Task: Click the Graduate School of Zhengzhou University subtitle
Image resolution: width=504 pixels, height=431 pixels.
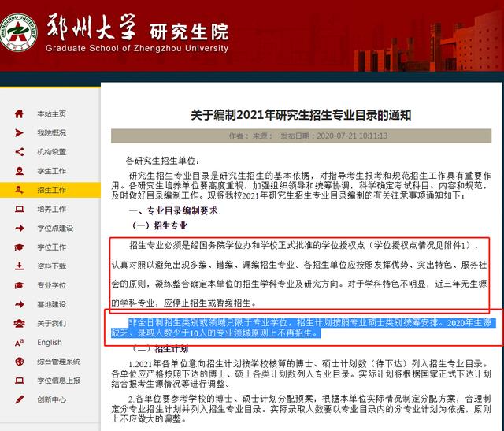Action: pyautogui.click(x=137, y=49)
